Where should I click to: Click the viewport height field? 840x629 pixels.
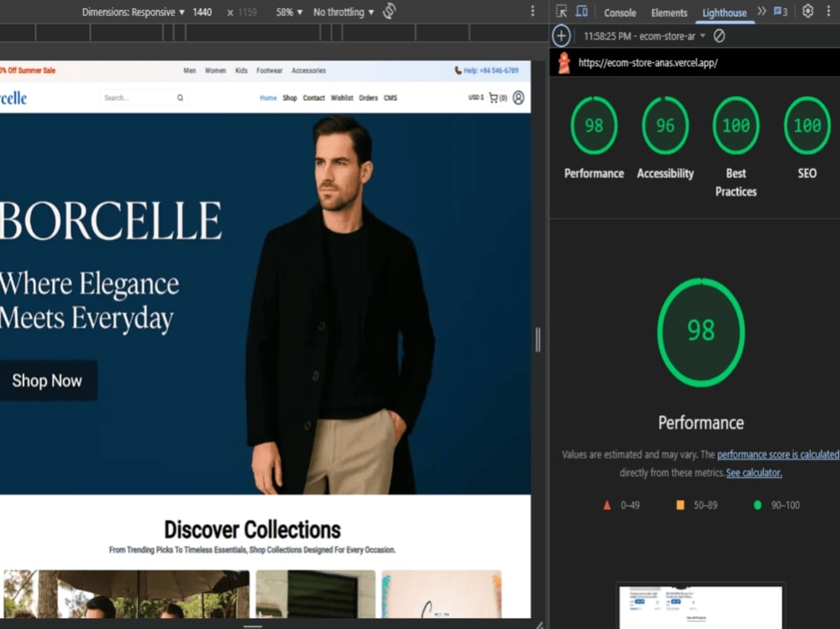point(248,12)
